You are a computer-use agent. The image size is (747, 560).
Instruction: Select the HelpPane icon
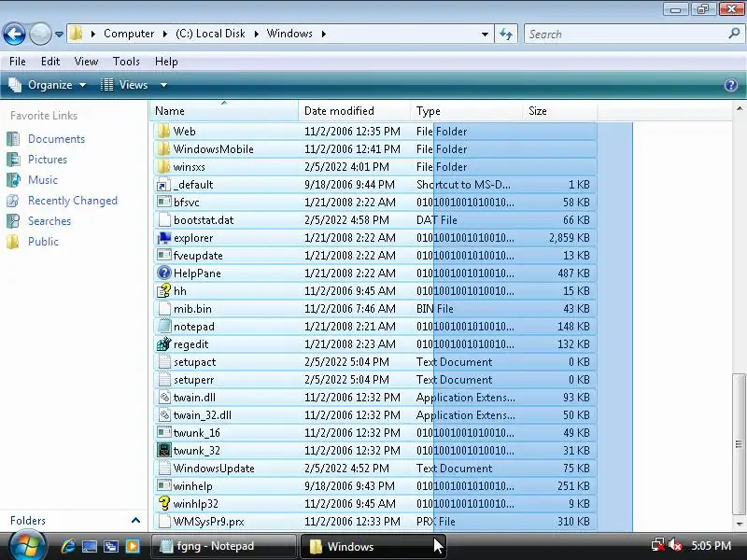coord(164,273)
